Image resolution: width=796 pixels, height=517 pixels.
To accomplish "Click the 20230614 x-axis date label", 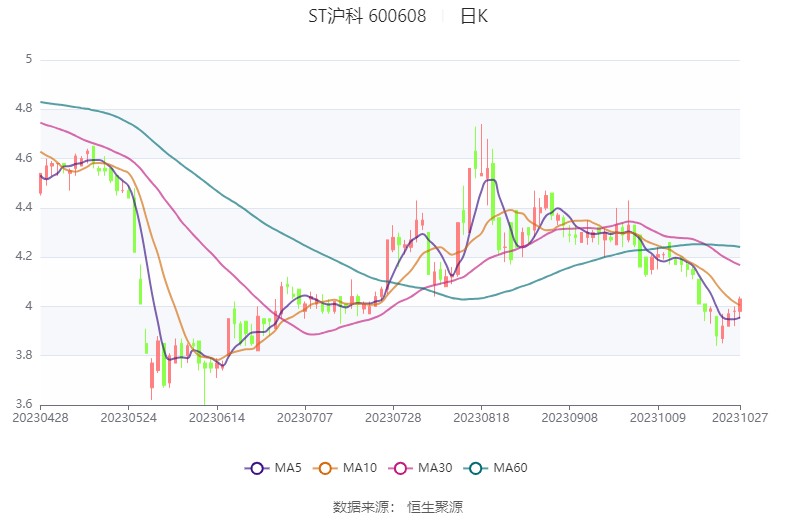I will pos(216,417).
